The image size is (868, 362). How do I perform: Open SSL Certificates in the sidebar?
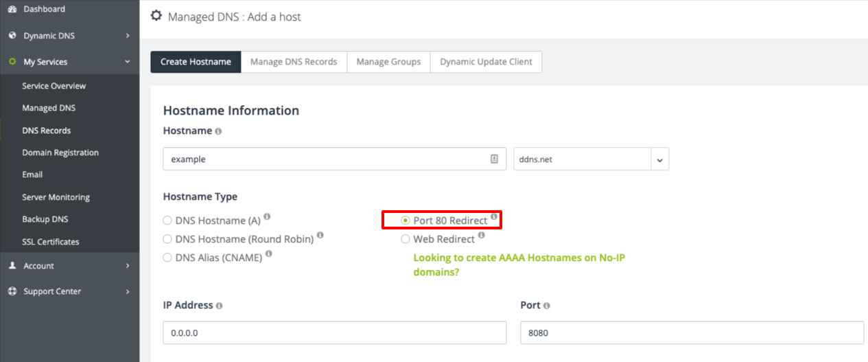pos(50,242)
